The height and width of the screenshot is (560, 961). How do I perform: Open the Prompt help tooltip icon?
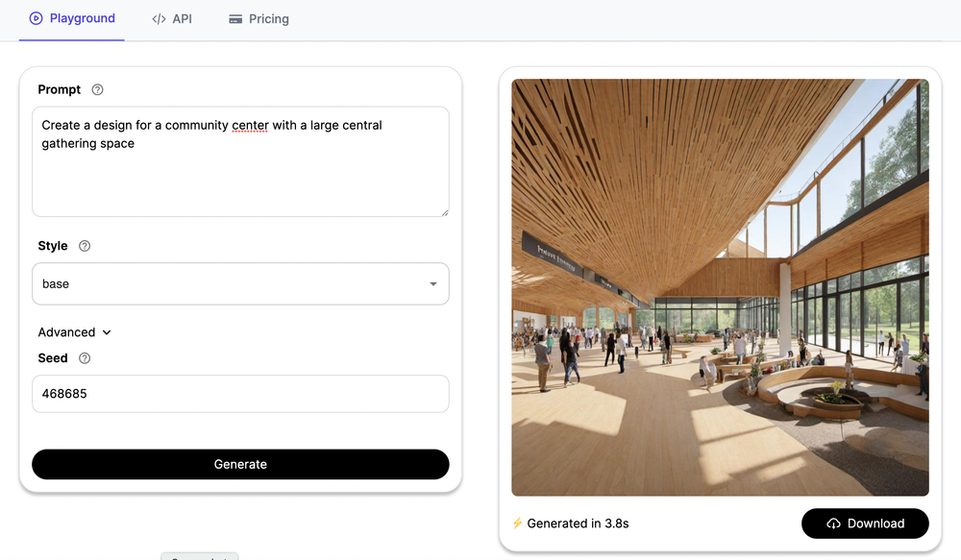(x=97, y=89)
